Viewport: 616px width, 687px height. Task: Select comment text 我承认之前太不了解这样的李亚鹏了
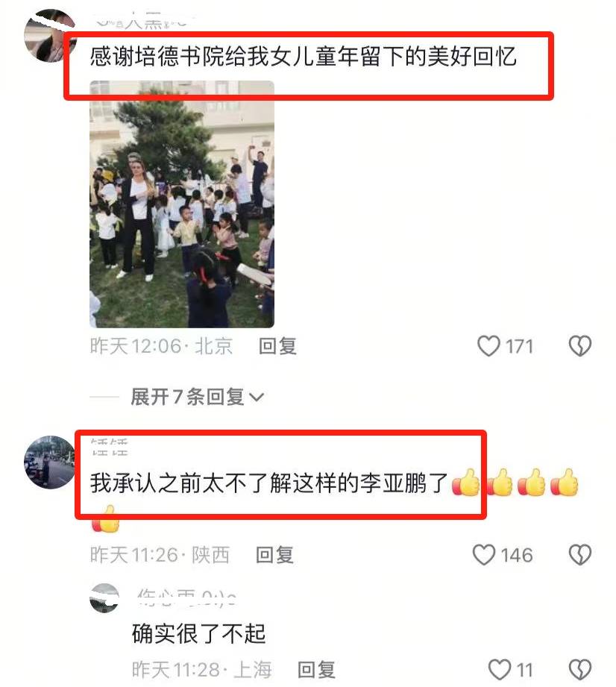tap(268, 483)
